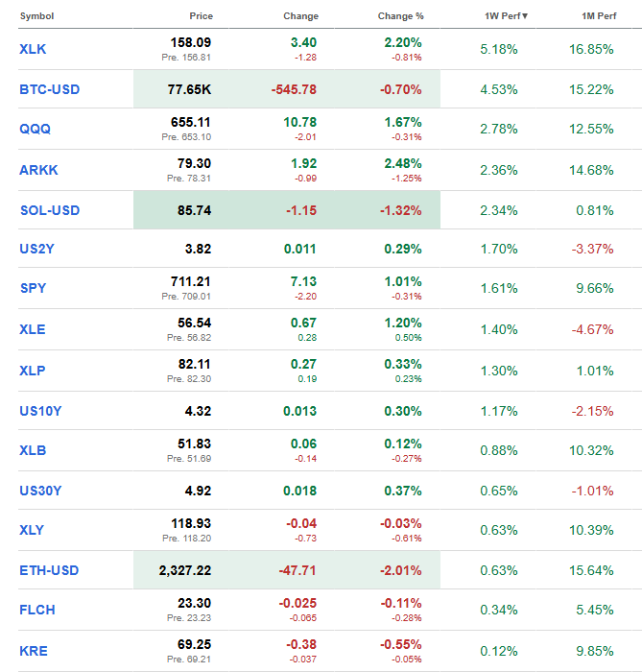Open the XLE ticker link
This screenshot has height=672, width=642.
tap(33, 329)
